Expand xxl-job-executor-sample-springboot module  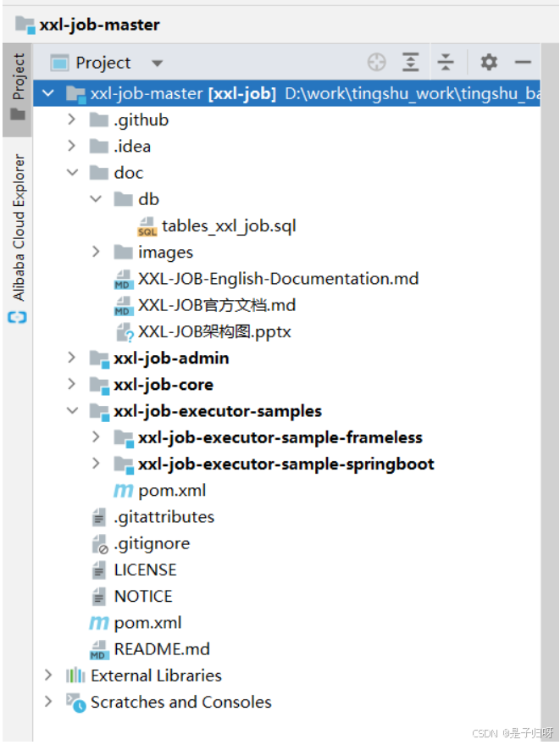96,464
